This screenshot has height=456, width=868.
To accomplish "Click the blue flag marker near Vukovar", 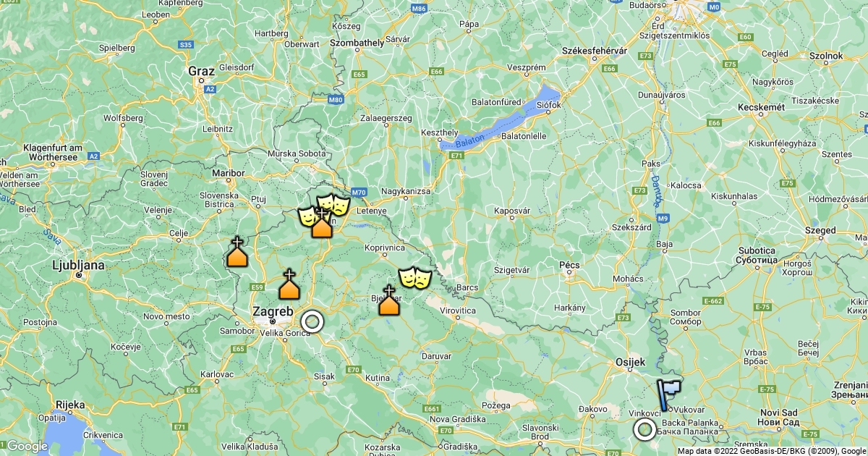I will point(668,395).
